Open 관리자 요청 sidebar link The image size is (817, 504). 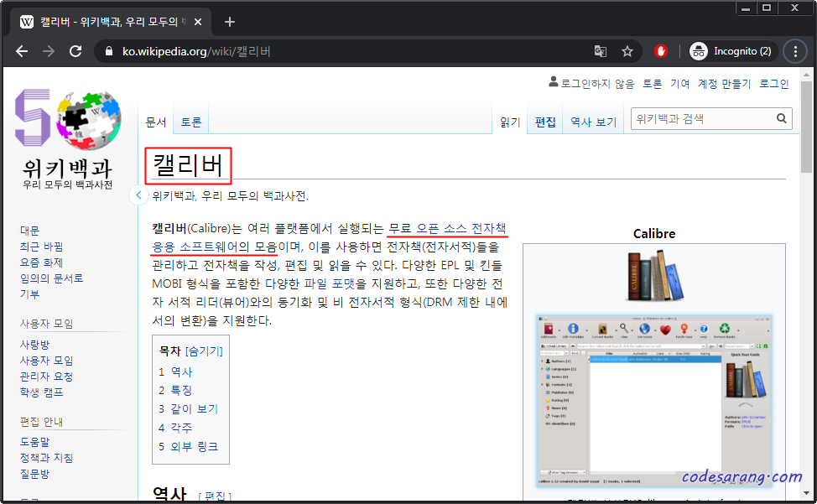[x=46, y=376]
